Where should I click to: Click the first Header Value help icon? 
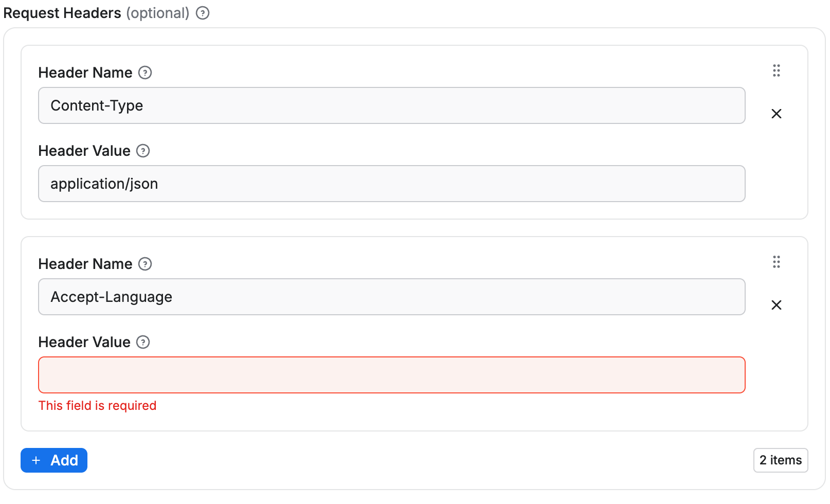(x=144, y=151)
